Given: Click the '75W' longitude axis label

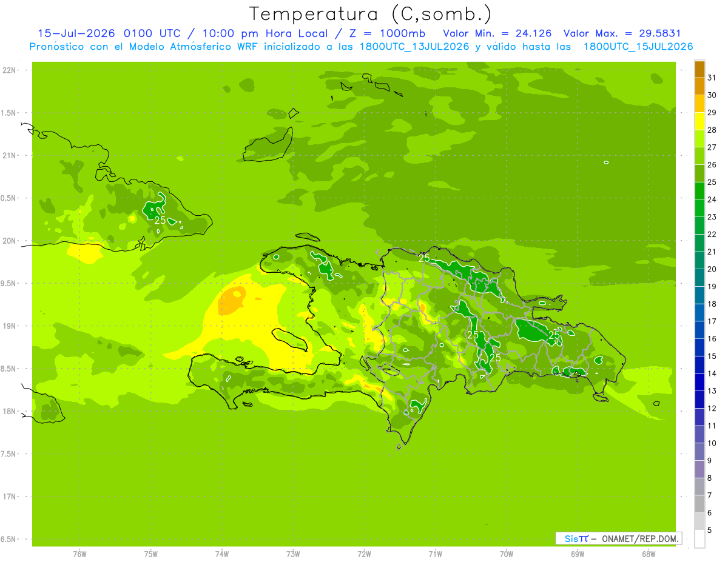Looking at the screenshot, I should [150, 554].
